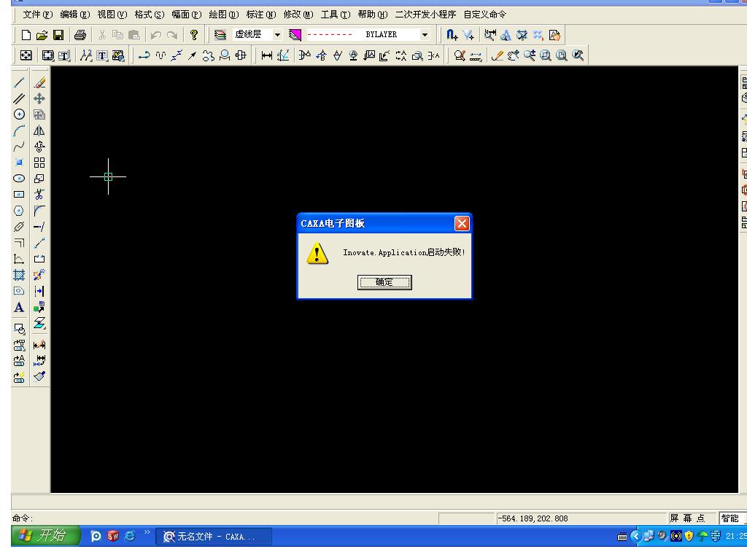This screenshot has width=747, height=560.
Task: Close the CAXA电子图板 error dialog
Action: (462, 223)
